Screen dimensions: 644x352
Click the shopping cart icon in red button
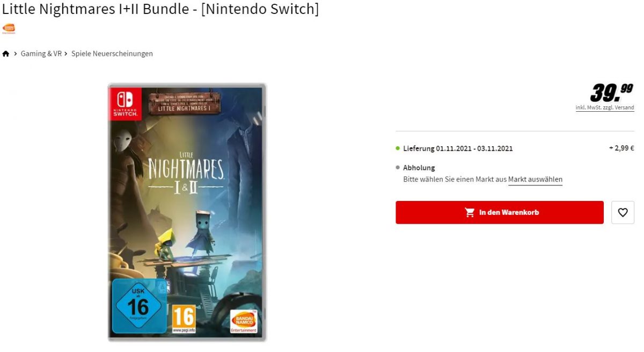point(470,212)
